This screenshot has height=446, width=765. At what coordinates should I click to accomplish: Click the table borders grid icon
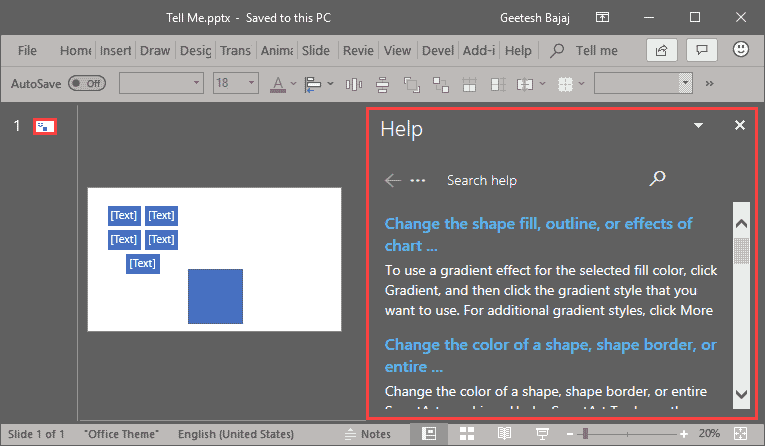565,84
